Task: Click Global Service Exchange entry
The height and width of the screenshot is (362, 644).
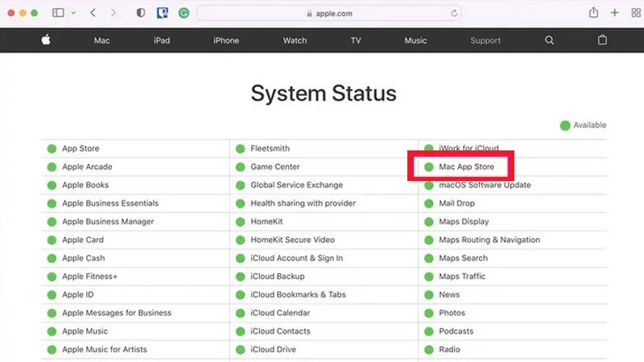Action: [296, 185]
